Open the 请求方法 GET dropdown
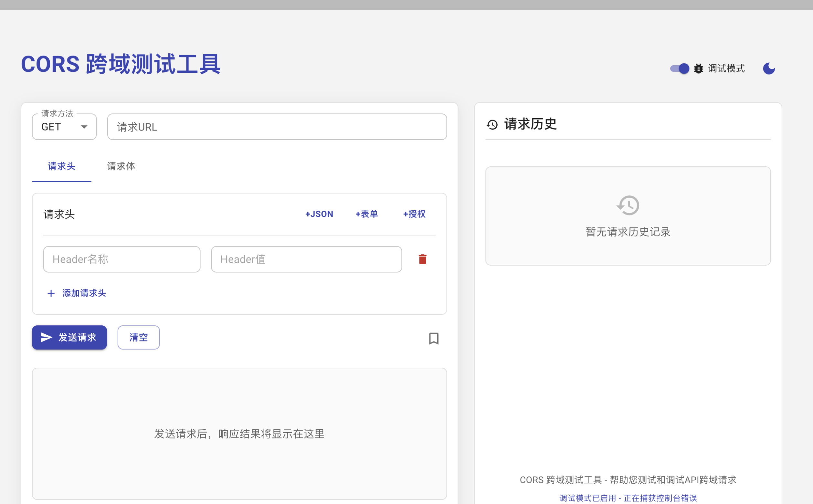Screen dimensions: 813x504 point(64,127)
